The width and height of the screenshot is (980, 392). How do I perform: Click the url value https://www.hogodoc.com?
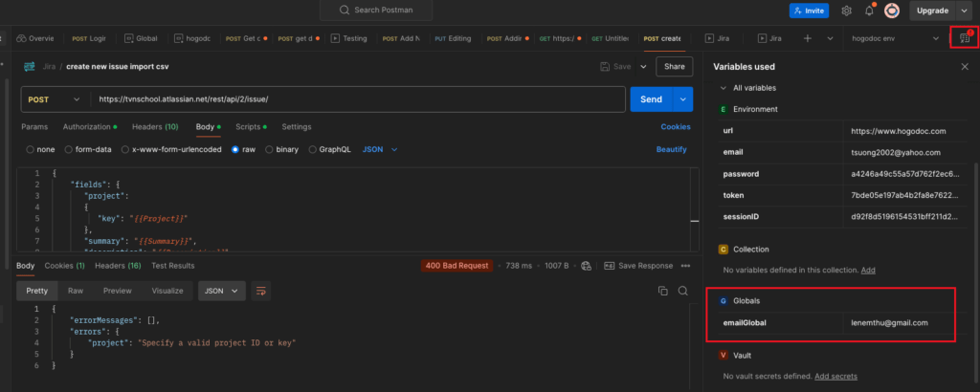pos(898,131)
